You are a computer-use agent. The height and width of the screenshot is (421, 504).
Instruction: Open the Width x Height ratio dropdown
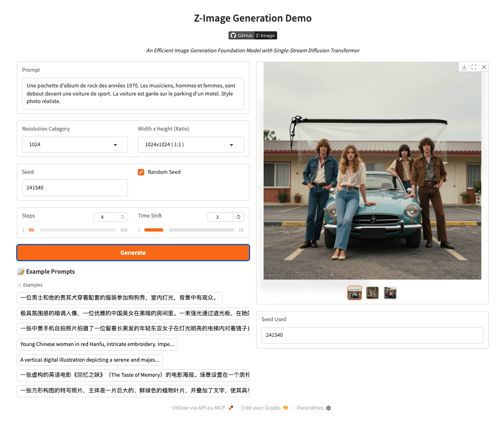[191, 145]
